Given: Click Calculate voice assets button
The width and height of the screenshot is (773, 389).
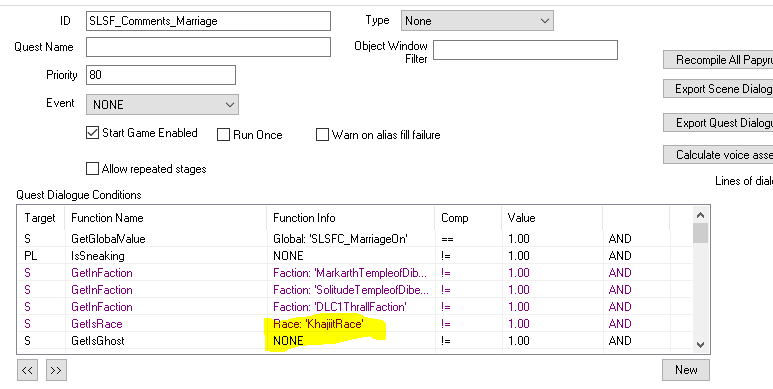Looking at the screenshot, I should (718, 155).
